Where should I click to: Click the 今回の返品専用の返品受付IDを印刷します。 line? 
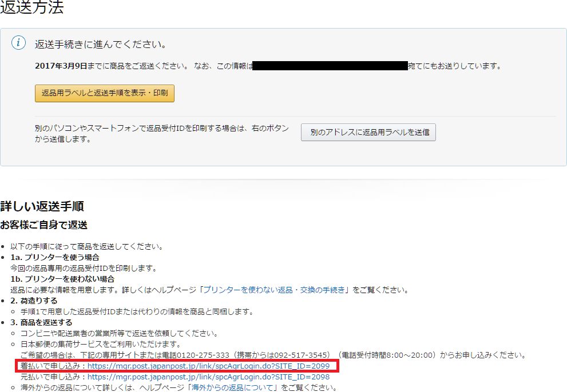coord(84,268)
